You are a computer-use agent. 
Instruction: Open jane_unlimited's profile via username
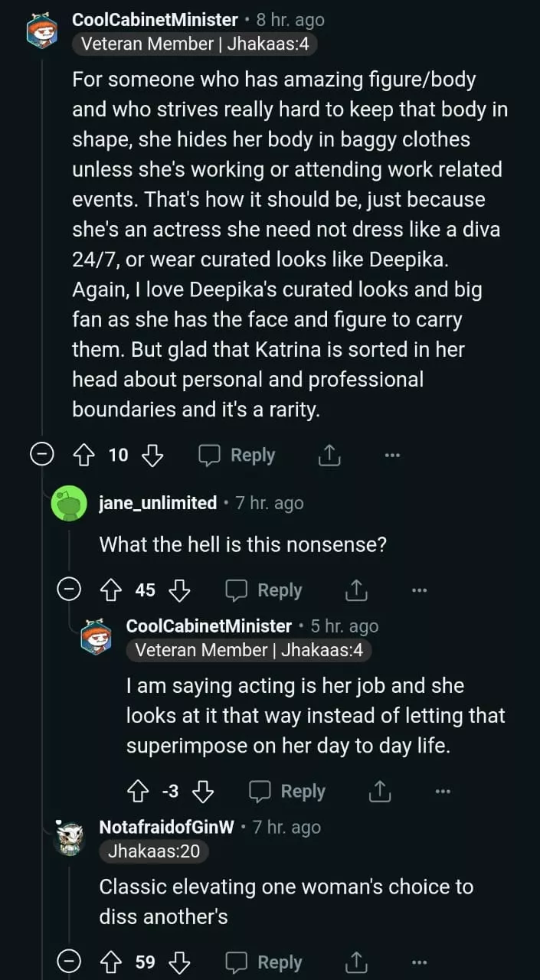click(x=158, y=503)
